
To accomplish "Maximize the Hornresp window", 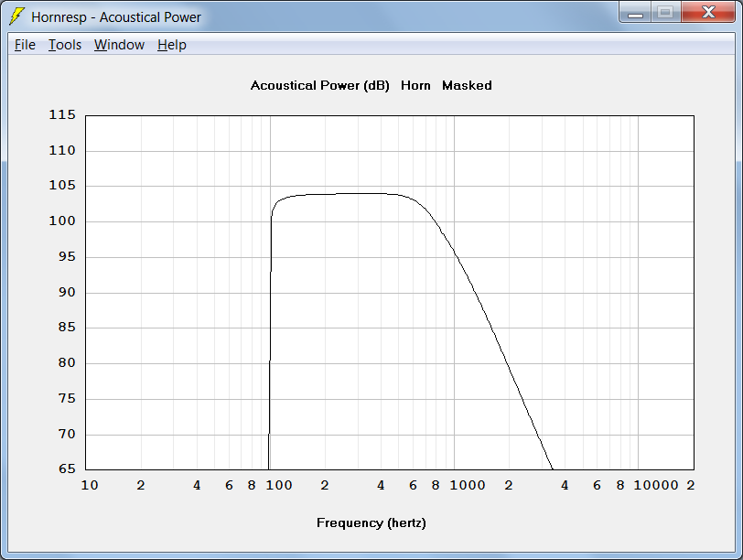I will point(666,12).
